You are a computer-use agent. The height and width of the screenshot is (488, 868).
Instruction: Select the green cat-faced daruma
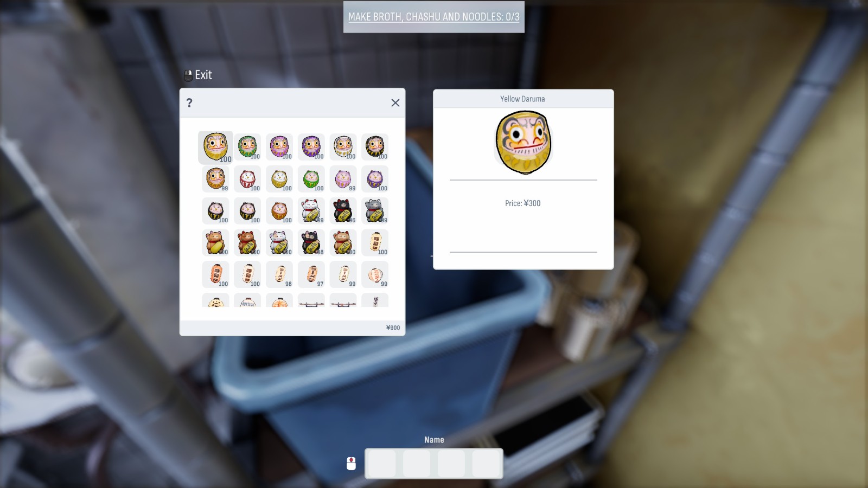click(x=311, y=179)
